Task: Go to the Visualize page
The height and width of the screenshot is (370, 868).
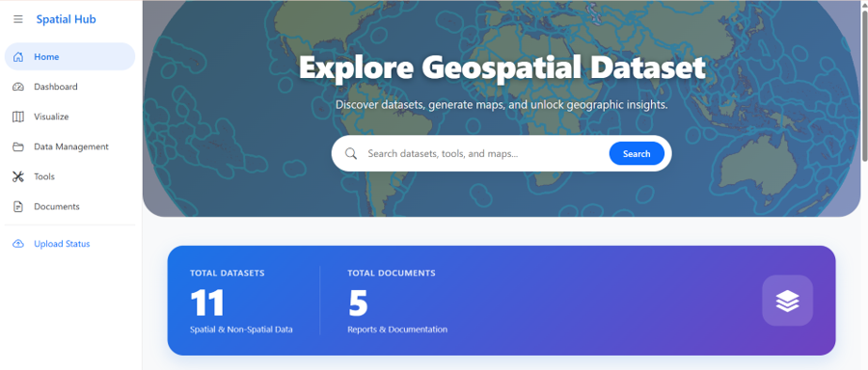Action: click(69, 117)
